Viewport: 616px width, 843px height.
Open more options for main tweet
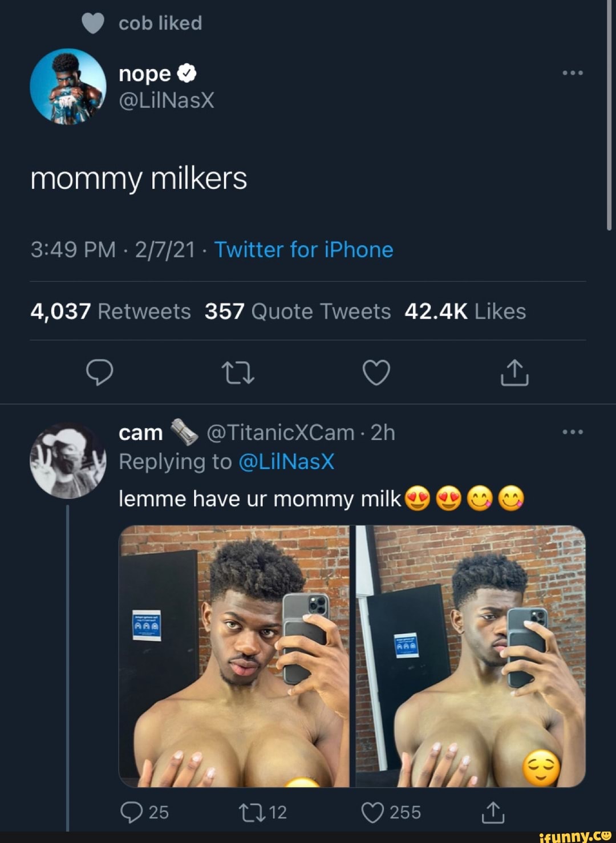pyautogui.click(x=572, y=73)
